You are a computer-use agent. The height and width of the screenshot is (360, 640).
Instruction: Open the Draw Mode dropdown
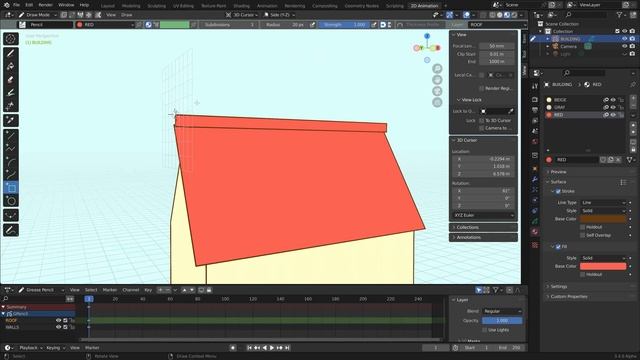[37, 15]
